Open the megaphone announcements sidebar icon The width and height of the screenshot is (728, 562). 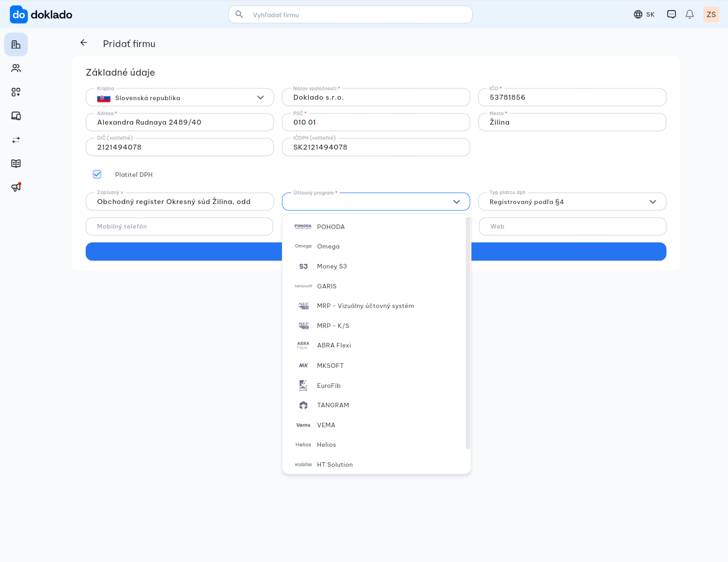tap(16, 187)
